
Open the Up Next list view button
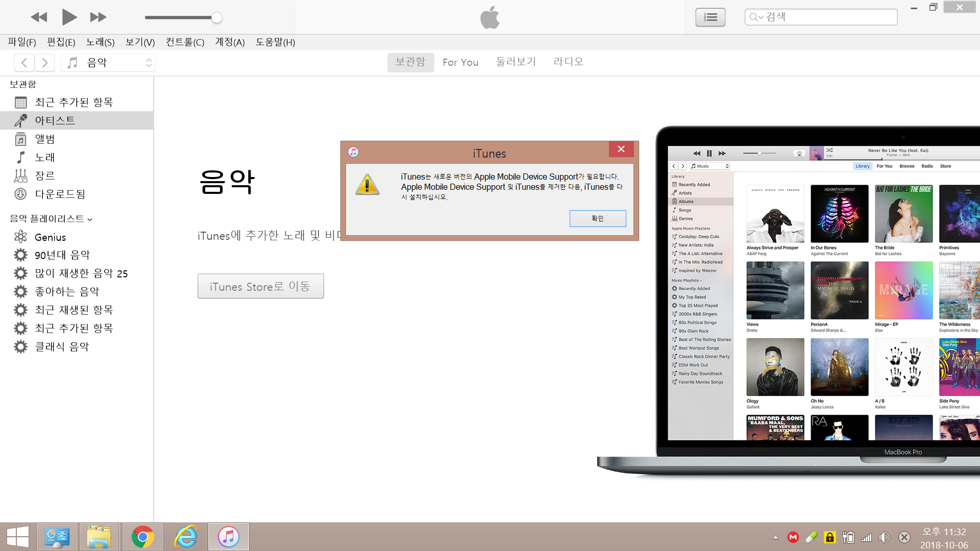click(710, 17)
